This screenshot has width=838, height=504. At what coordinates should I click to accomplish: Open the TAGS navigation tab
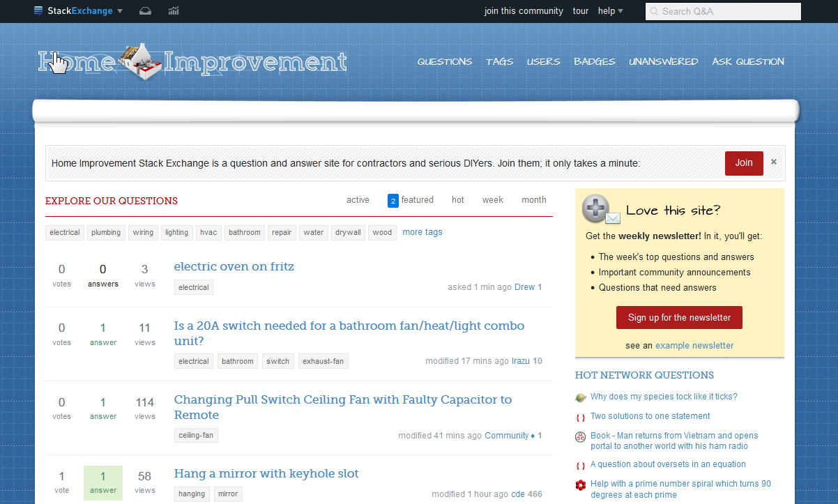point(499,62)
